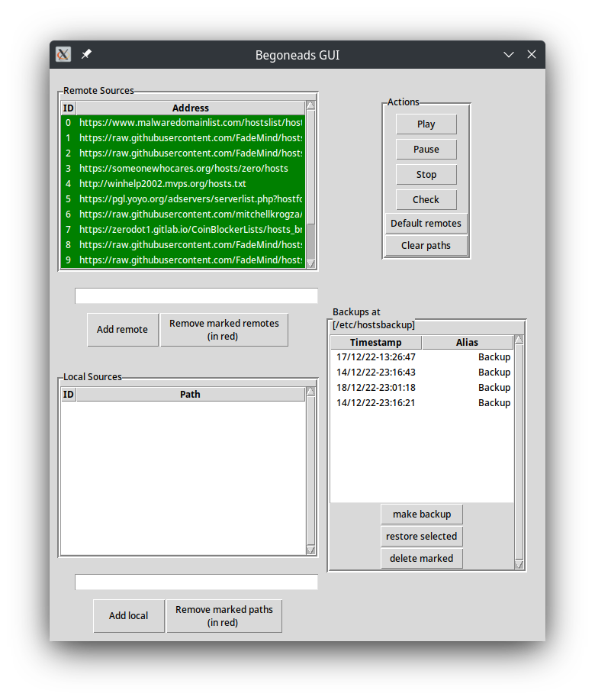Click the local sources ID column header
595x700 pixels.
tap(69, 394)
